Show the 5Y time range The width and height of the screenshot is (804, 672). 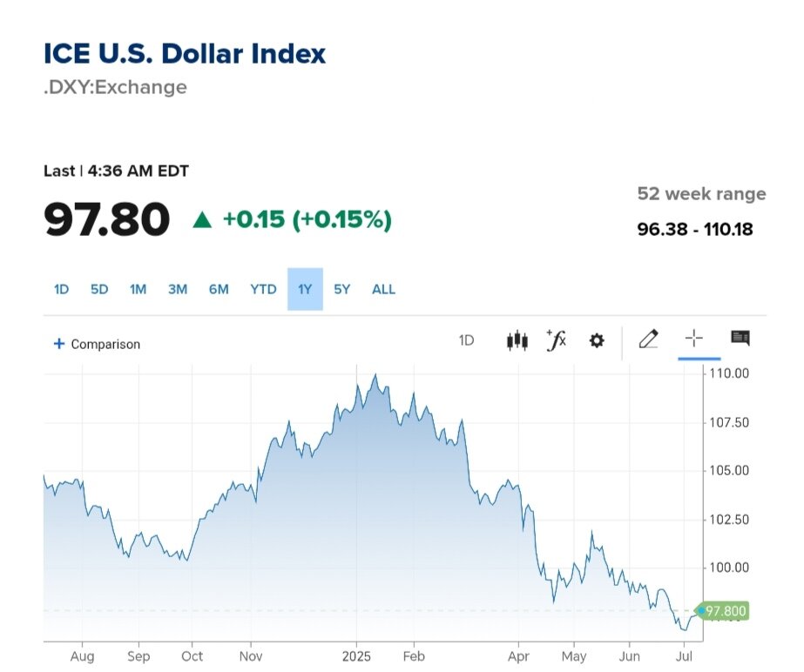click(x=342, y=289)
